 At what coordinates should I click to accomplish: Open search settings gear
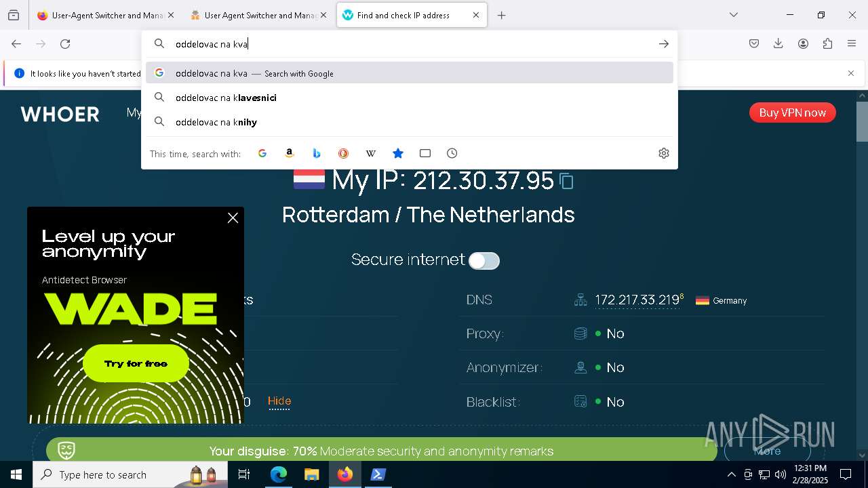coord(664,153)
